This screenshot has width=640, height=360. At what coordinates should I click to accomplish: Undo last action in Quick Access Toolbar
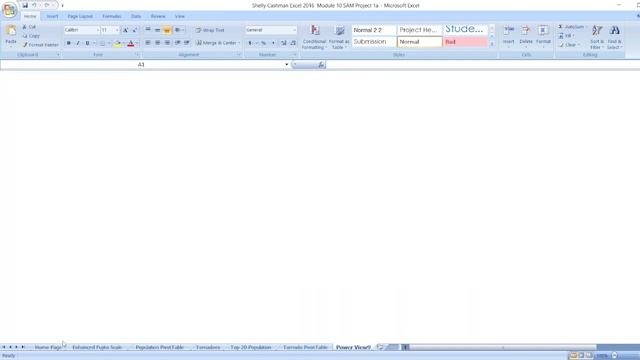[34, 5]
